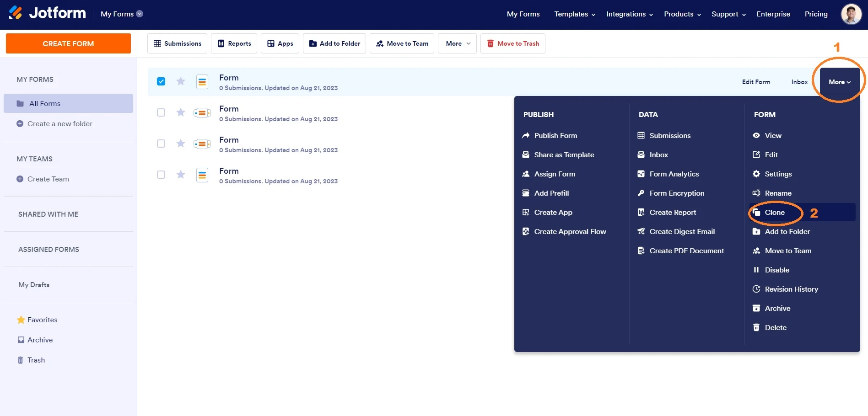Open the My Forms switcher dropdown
Screen dimensions: 868x416
click(140, 14)
